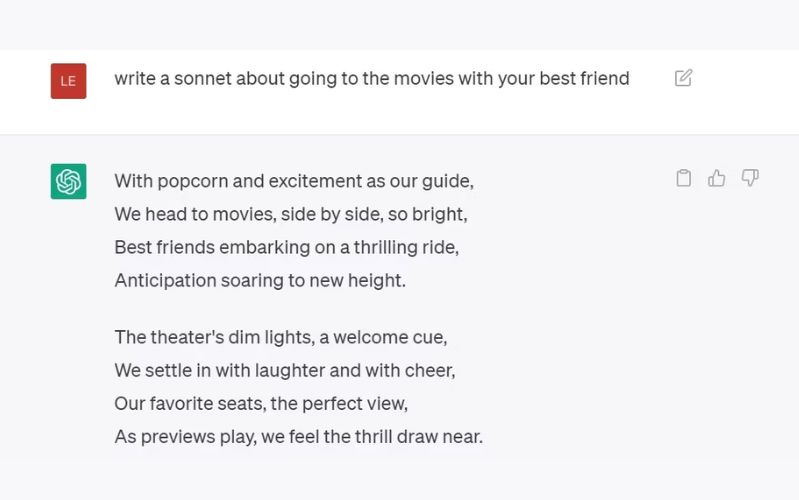Select the line 'We head to movies, side by side'
Image resolution: width=799 pixels, height=500 pixels.
pos(290,214)
